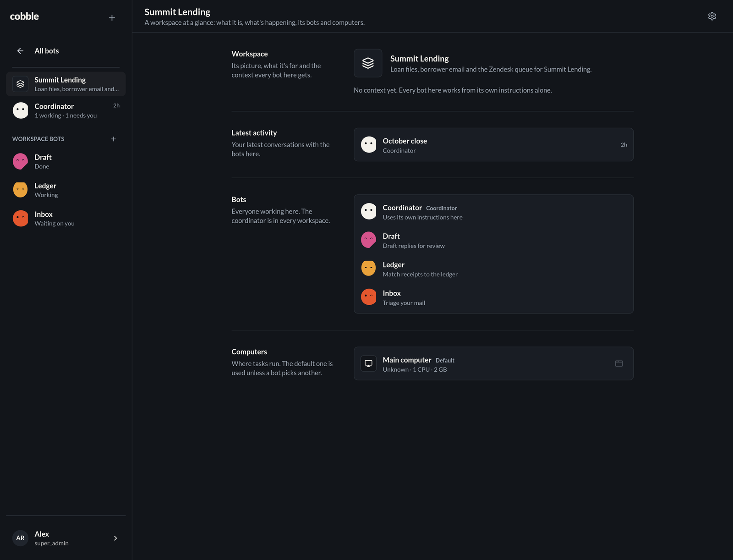This screenshot has height=560, width=733.
Task: Open the October close conversation
Action: [493, 144]
